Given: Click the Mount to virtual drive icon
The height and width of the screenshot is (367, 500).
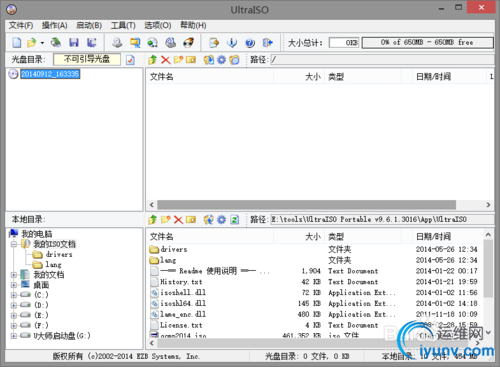Looking at the screenshot, I should click(x=153, y=42).
